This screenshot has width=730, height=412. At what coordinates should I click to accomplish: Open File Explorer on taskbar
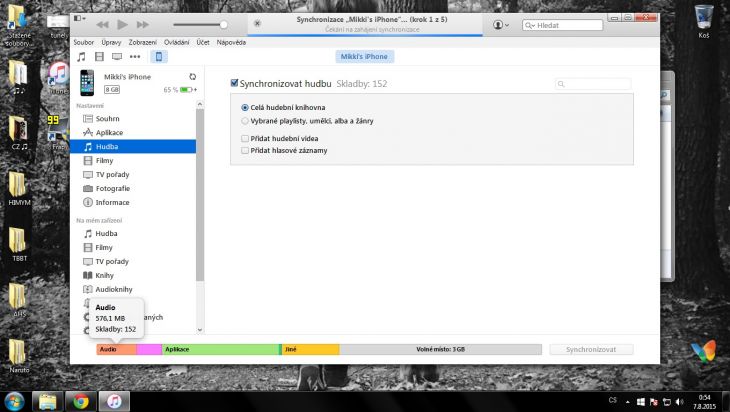coord(47,401)
